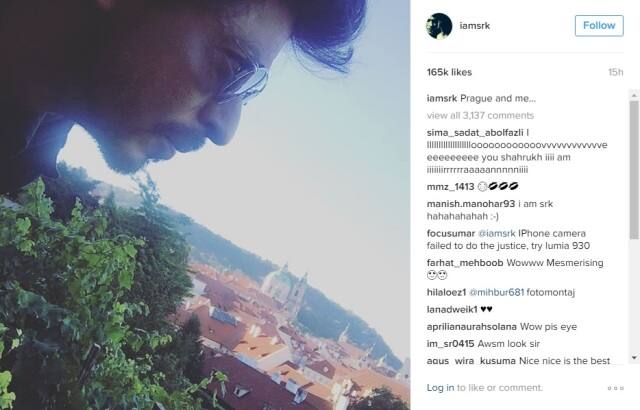This screenshot has height=410, width=640.
Task: Open sima_sadat_abolfazli's profile
Action: [x=475, y=133]
